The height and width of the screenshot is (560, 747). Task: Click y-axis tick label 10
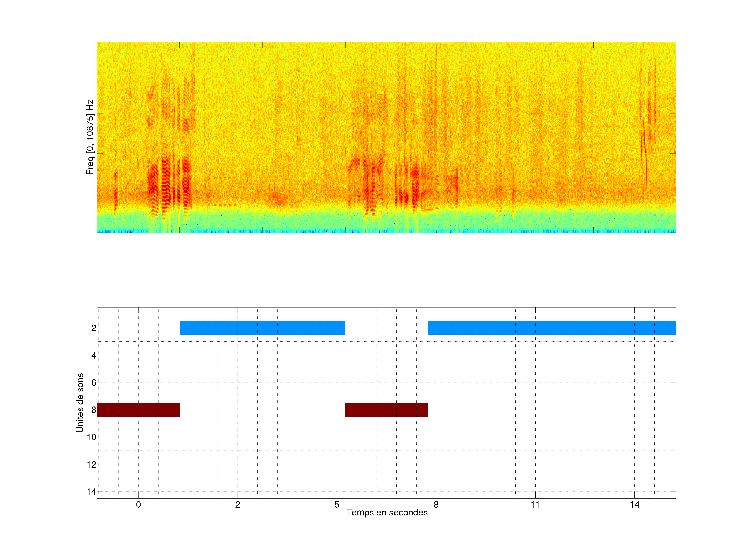[92, 437]
